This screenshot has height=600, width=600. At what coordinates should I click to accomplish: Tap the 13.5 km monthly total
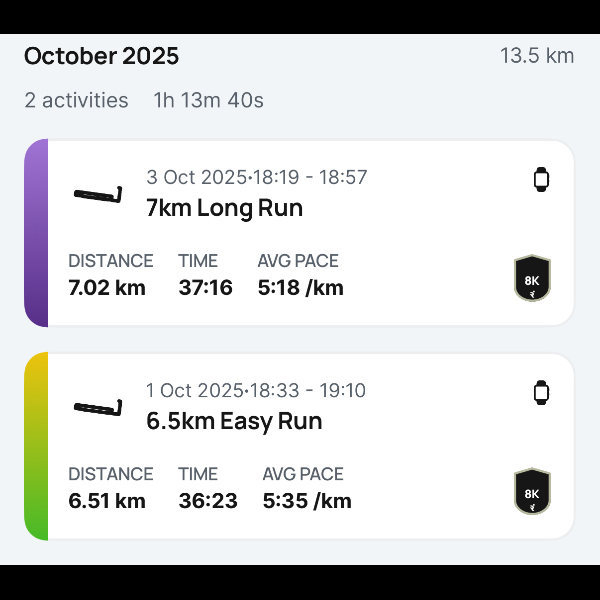pyautogui.click(x=537, y=56)
